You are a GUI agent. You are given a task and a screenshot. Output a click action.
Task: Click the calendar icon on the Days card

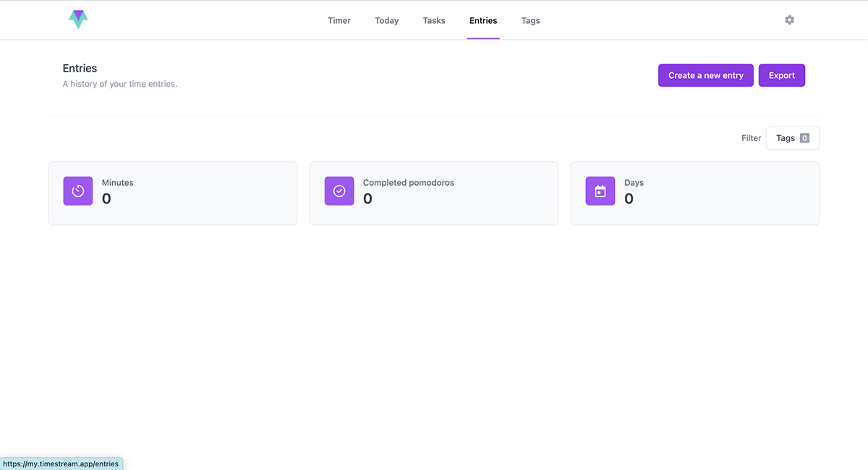point(600,190)
